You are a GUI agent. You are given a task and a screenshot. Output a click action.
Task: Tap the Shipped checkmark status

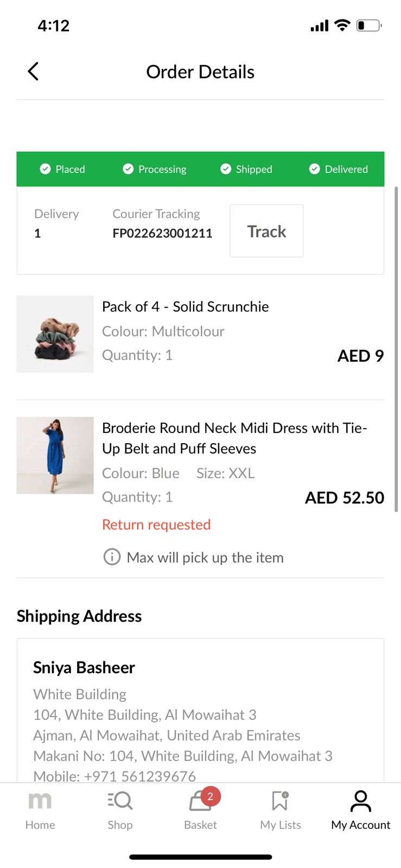(x=226, y=169)
